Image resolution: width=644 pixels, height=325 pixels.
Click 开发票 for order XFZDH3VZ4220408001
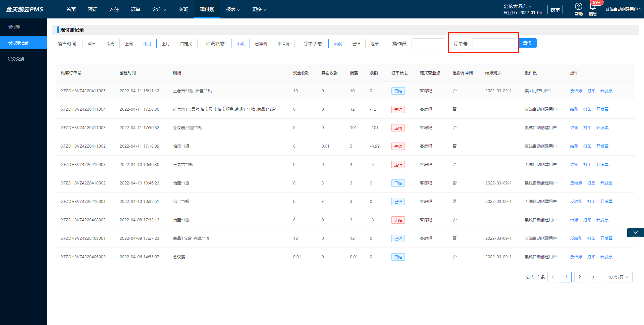(x=606, y=238)
